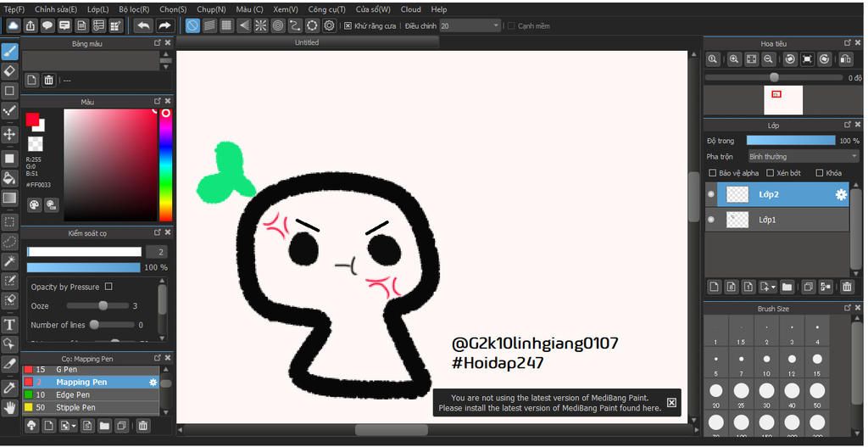This screenshot has width=868, height=447.
Task: Select the Magic Wand tool
Action: pyautogui.click(x=9, y=260)
